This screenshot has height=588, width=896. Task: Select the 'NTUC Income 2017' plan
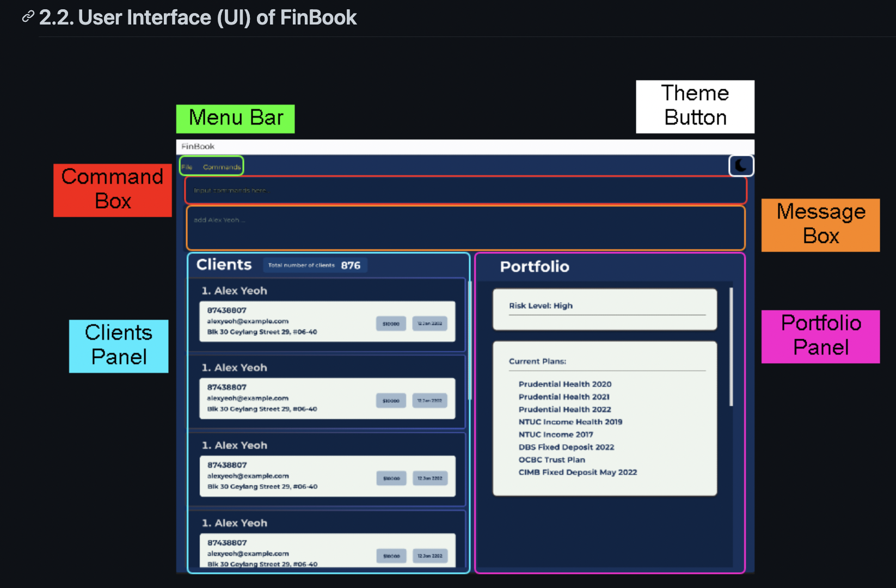pyautogui.click(x=556, y=434)
